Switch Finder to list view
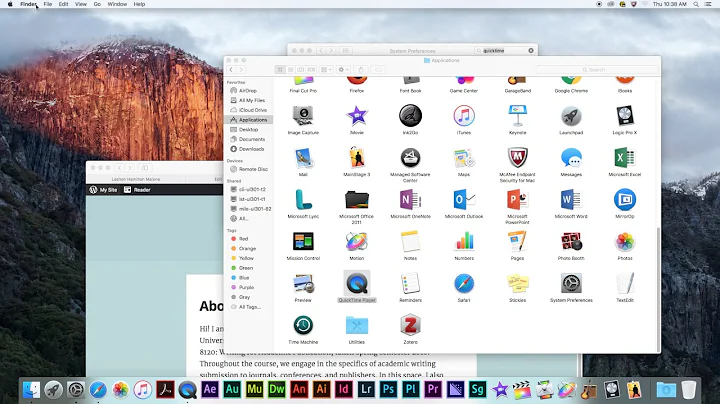Viewport: 720px width, 404px height. pyautogui.click(x=290, y=70)
